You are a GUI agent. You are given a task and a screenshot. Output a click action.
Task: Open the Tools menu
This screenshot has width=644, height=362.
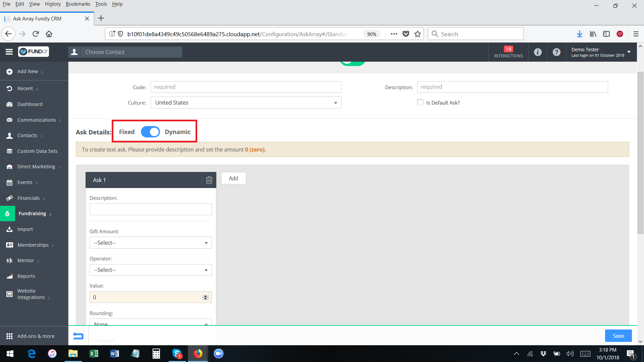[x=101, y=4]
